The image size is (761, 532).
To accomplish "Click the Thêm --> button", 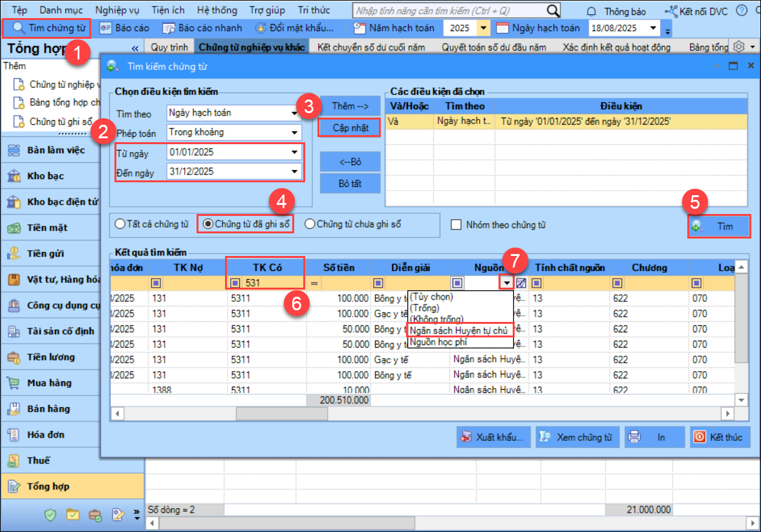I will (x=350, y=106).
